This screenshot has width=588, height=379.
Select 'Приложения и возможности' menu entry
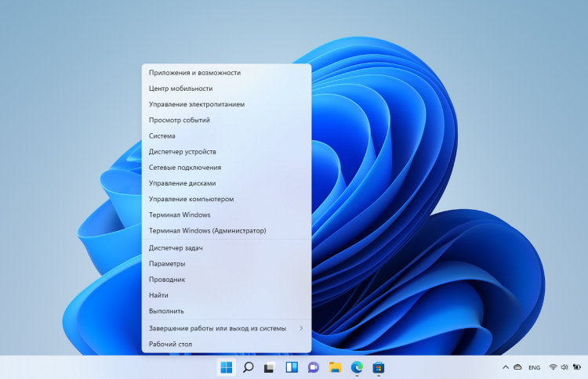(194, 73)
